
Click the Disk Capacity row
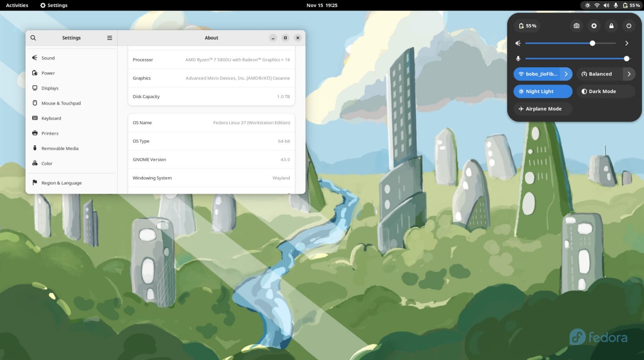click(211, 97)
